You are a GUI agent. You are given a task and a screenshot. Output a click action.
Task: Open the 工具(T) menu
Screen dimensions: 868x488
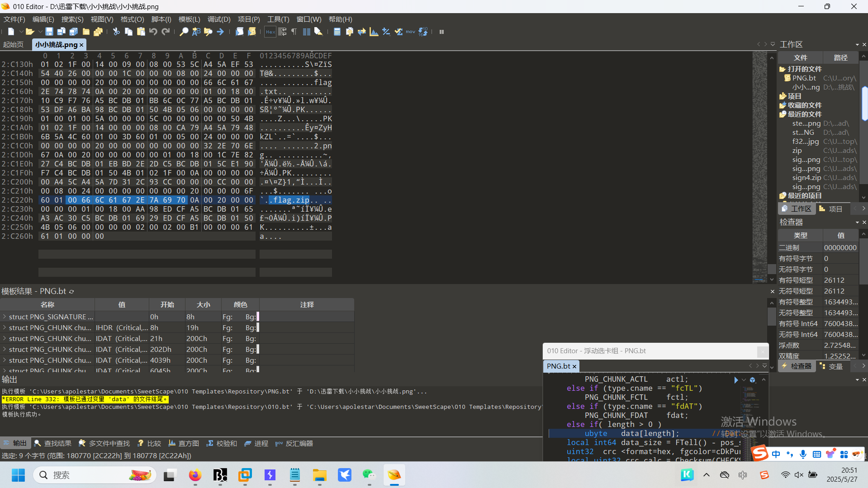click(278, 19)
